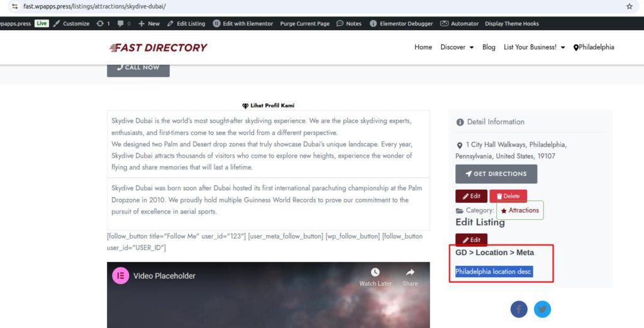Image resolution: width=644 pixels, height=328 pixels.
Task: Click Purge Current Page in admin bar
Action: click(x=305, y=23)
